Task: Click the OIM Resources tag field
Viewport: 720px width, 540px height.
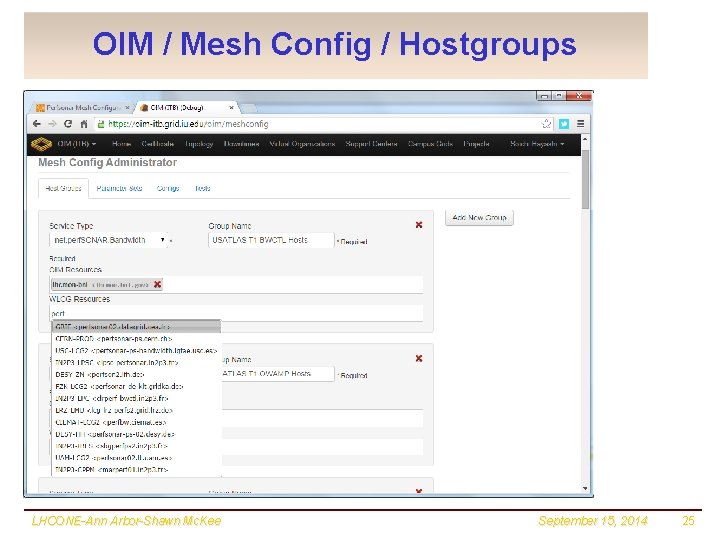Action: pos(236,284)
